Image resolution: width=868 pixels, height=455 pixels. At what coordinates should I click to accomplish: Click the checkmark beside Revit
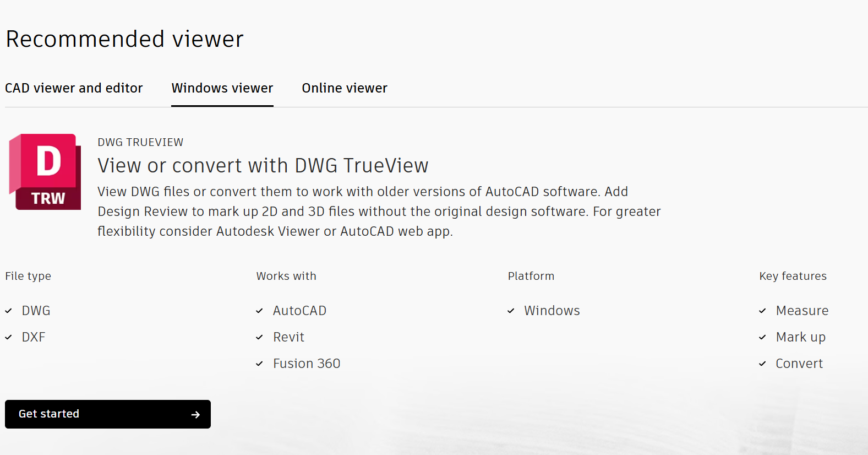(259, 337)
